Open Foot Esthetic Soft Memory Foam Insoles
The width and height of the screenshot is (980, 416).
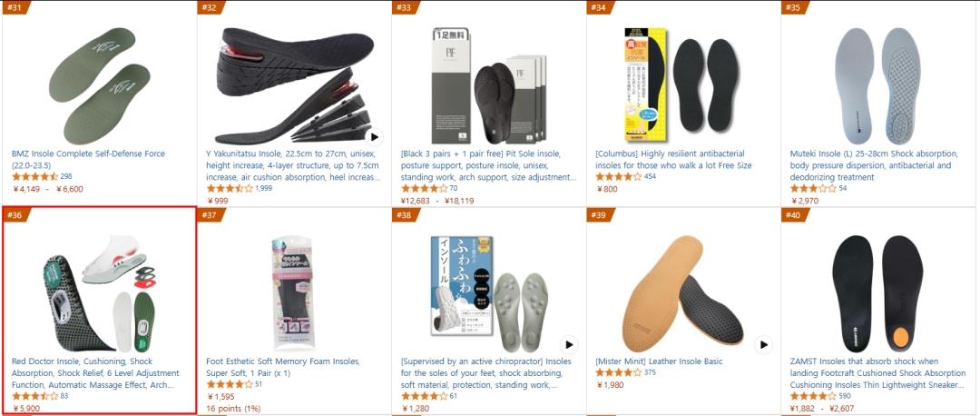pos(283,367)
